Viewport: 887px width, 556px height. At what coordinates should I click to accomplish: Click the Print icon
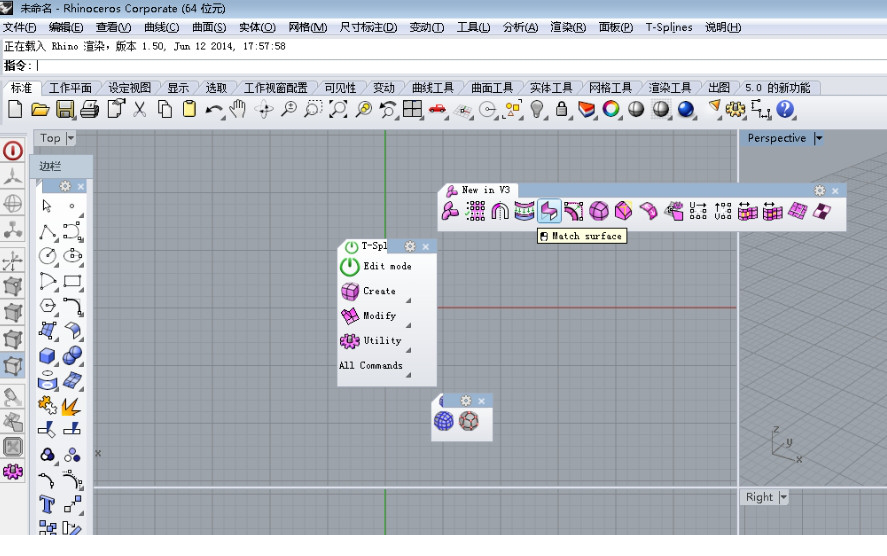coord(89,109)
